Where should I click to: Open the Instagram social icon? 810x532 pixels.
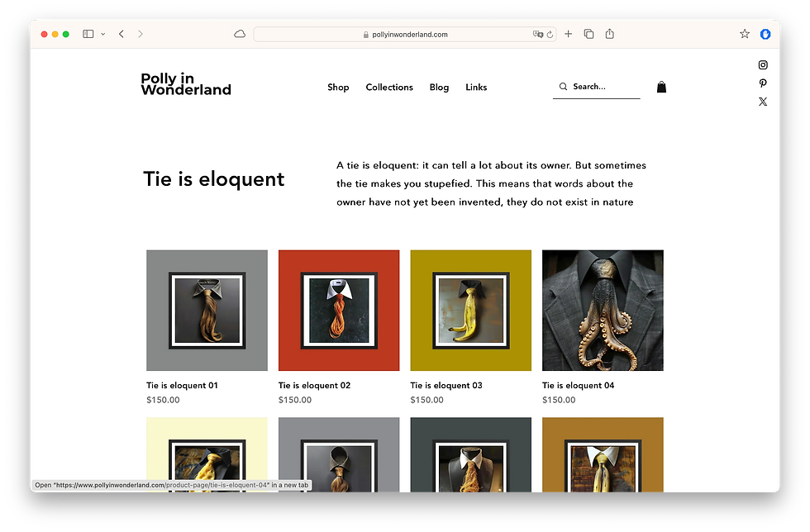(x=763, y=65)
